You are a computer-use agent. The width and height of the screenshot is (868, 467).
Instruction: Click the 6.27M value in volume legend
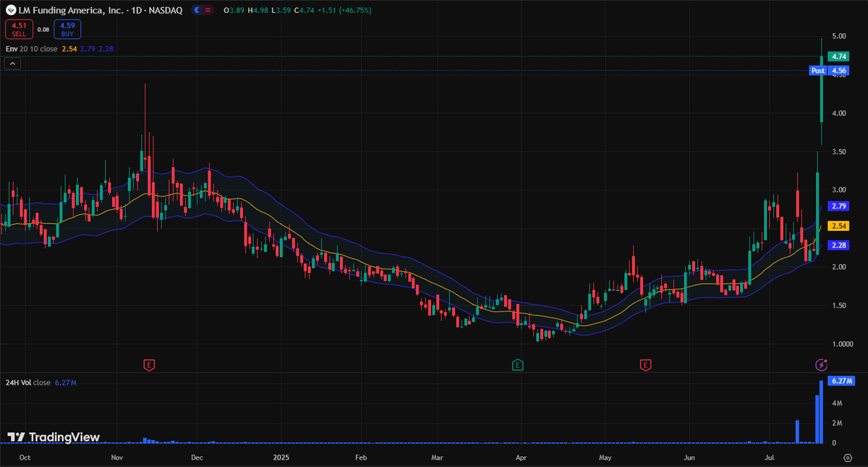(65, 382)
